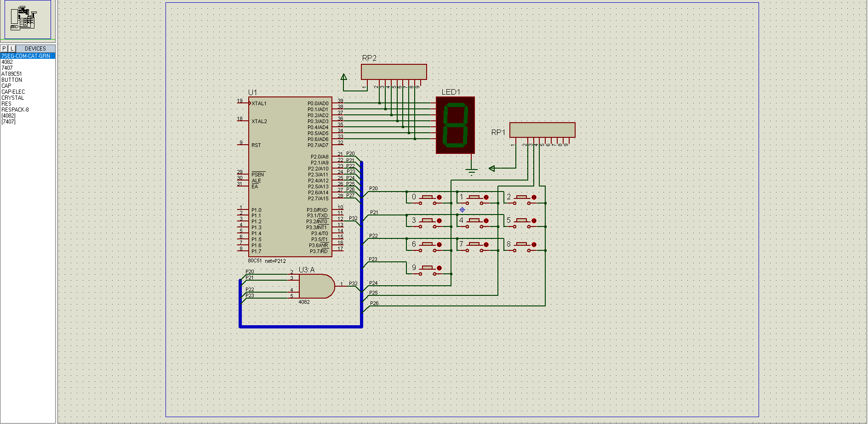
Task: Click the power terminal arrow near RP2
Action: coord(343,77)
